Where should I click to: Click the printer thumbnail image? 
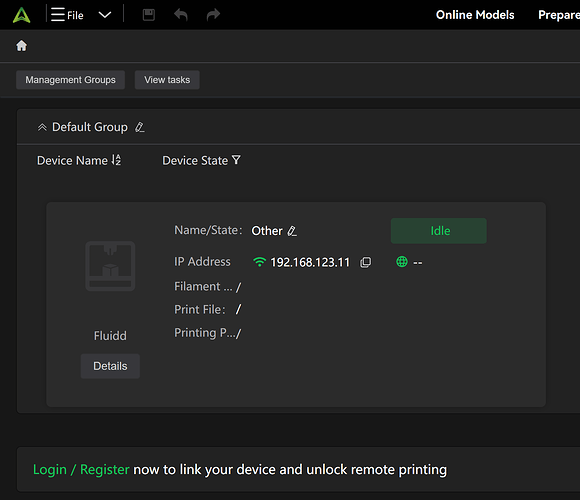(110, 266)
